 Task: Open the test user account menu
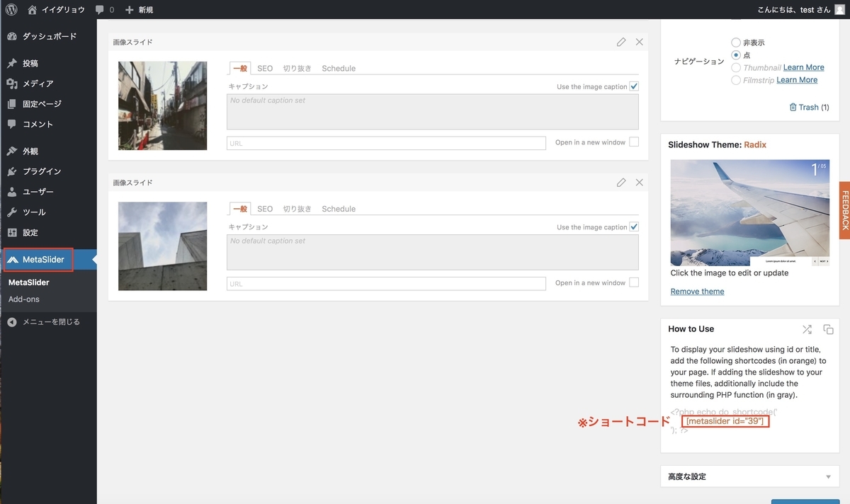click(801, 10)
